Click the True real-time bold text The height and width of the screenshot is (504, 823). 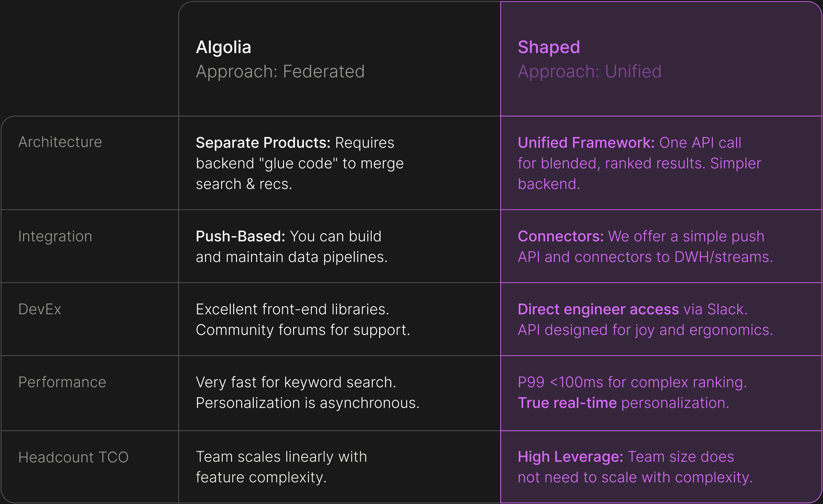tap(567, 403)
